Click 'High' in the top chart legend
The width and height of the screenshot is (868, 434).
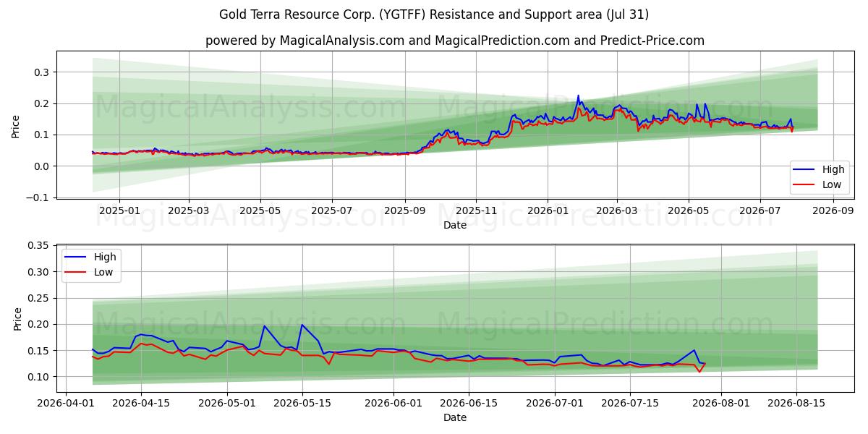point(833,169)
